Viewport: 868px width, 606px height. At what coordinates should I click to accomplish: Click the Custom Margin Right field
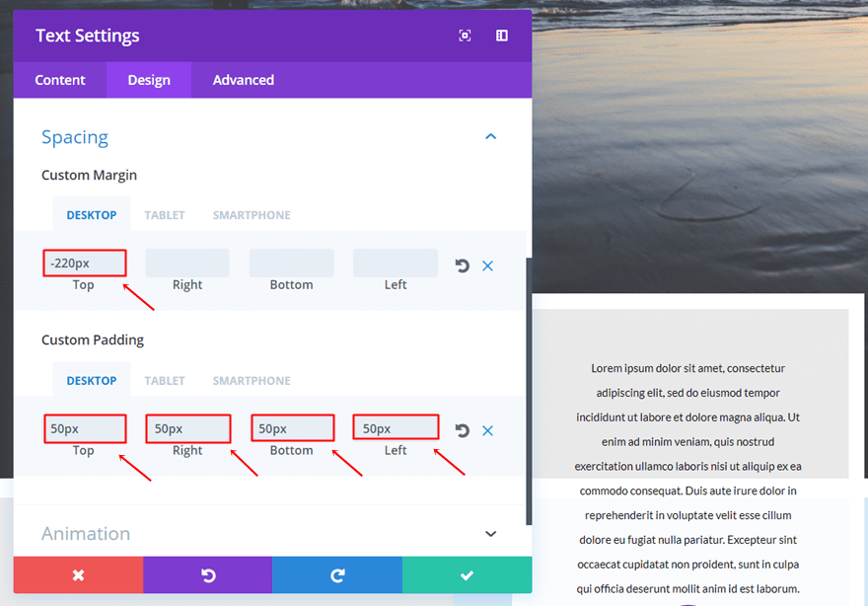[187, 264]
